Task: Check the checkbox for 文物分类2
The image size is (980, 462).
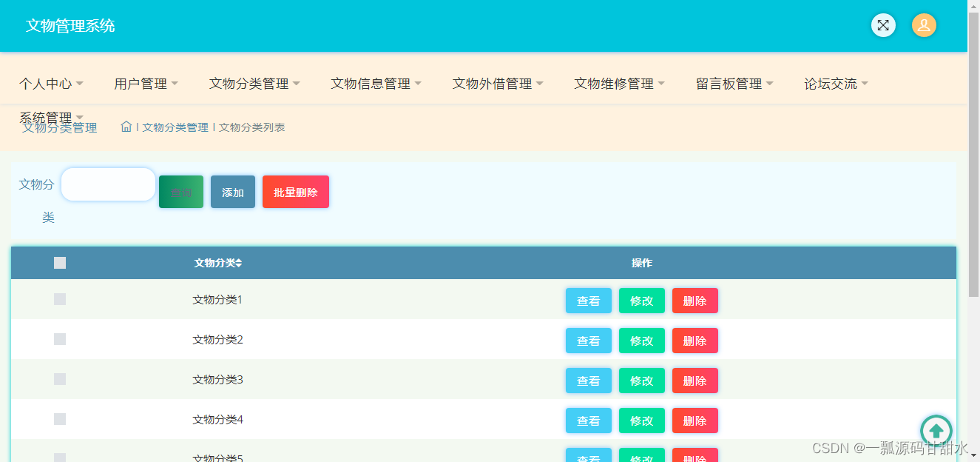Action: pyautogui.click(x=60, y=339)
